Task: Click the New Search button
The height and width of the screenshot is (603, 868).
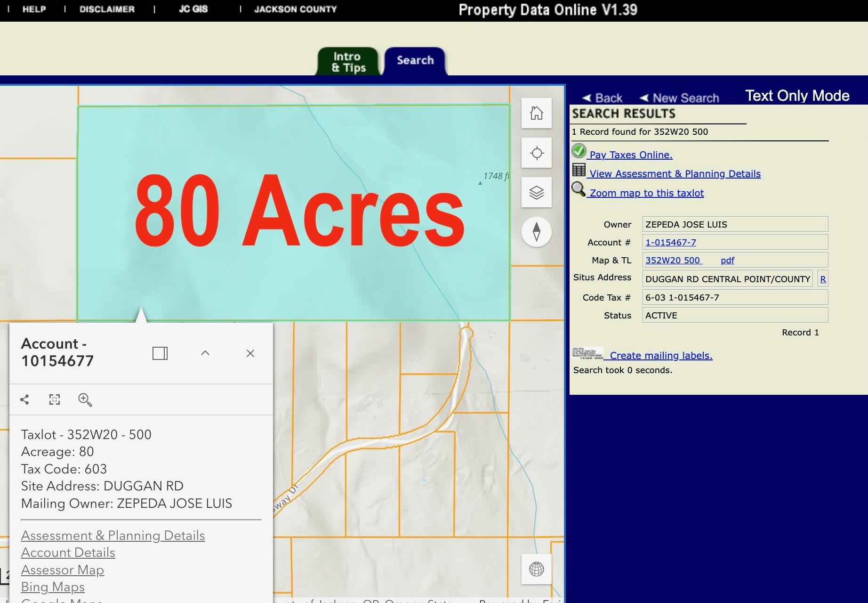Action: click(x=680, y=98)
